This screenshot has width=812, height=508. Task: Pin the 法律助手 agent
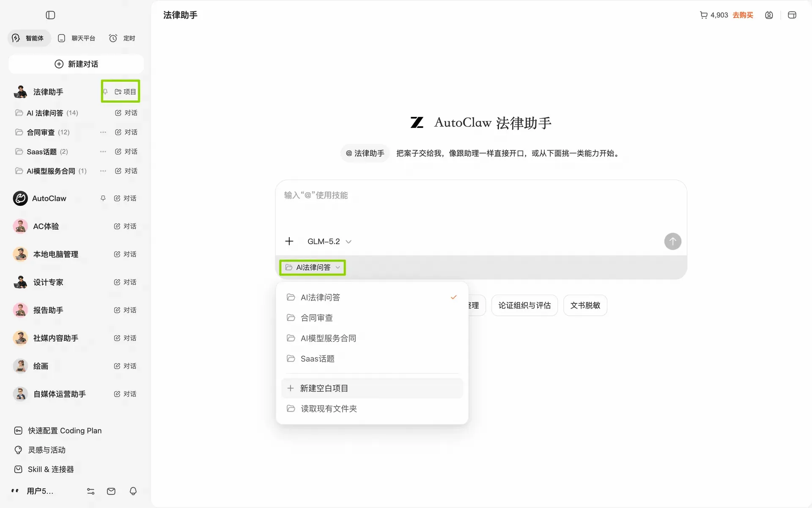(105, 92)
